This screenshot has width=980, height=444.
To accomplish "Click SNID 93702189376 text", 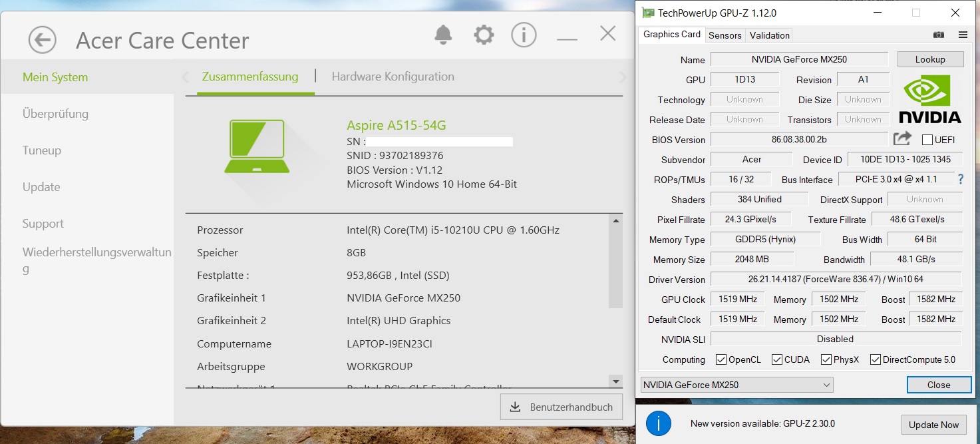I will click(395, 156).
